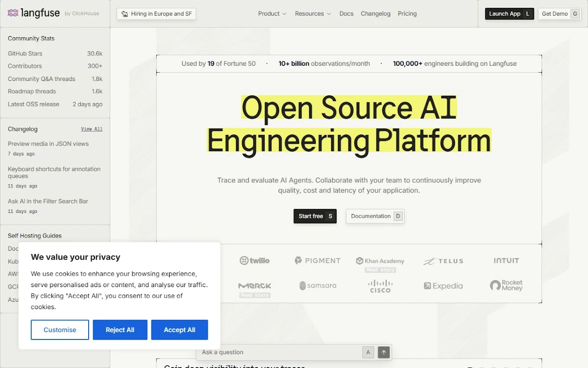This screenshot has height=368, width=588.
Task: Open the Changelog nav item
Action: tap(376, 14)
